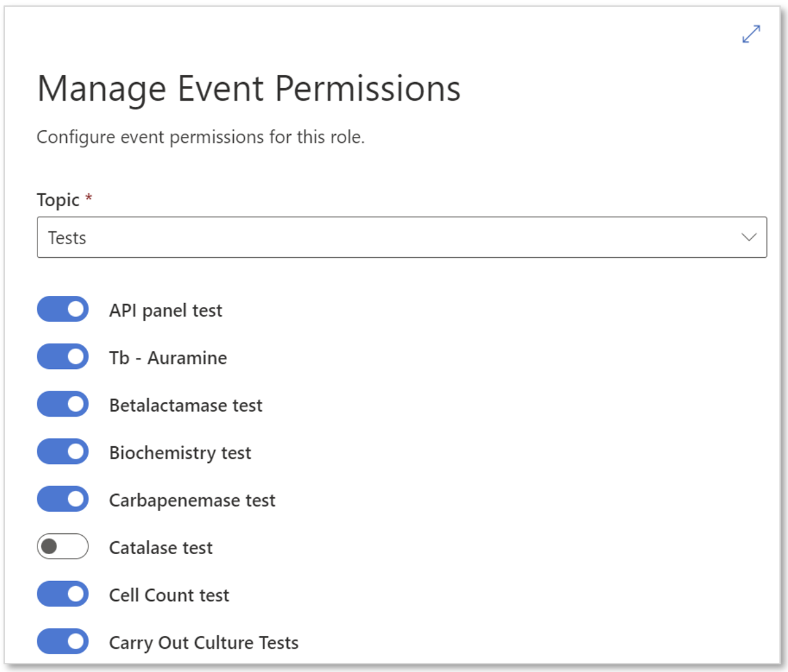
Task: Click the 'Topic' field label
Action: (58, 200)
